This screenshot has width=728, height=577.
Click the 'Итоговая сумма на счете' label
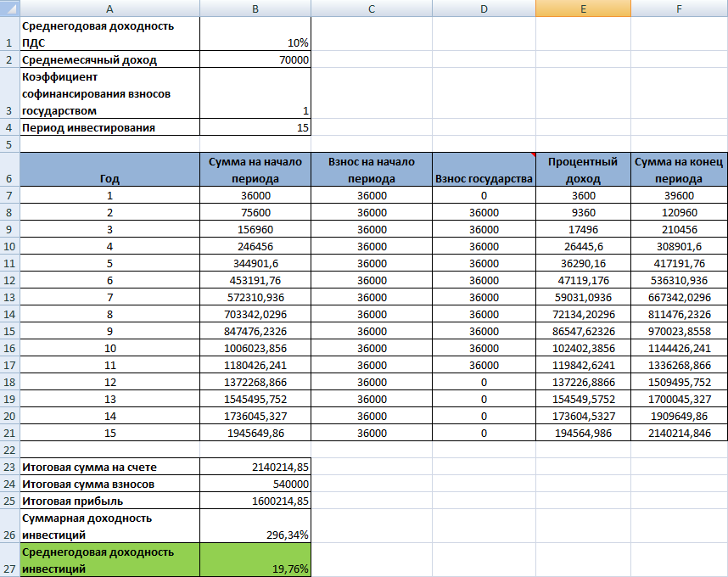pyautogui.click(x=109, y=467)
